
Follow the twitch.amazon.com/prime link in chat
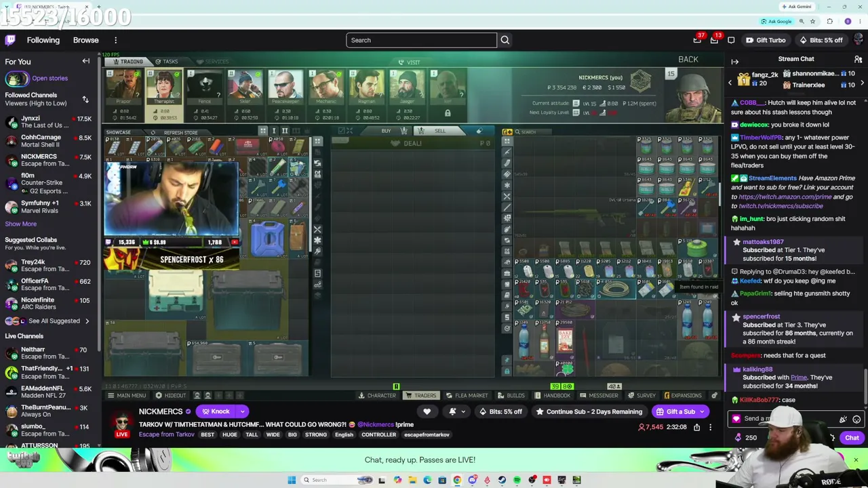click(x=785, y=197)
